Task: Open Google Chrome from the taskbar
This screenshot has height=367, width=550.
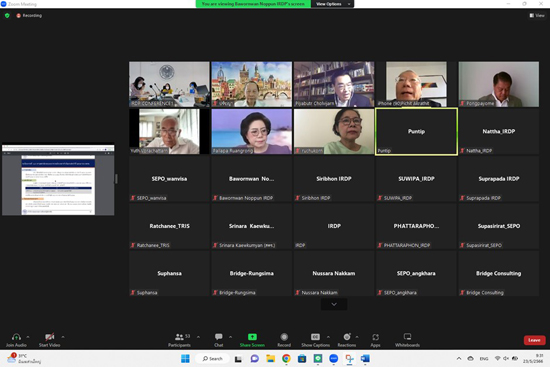Action: [286, 359]
